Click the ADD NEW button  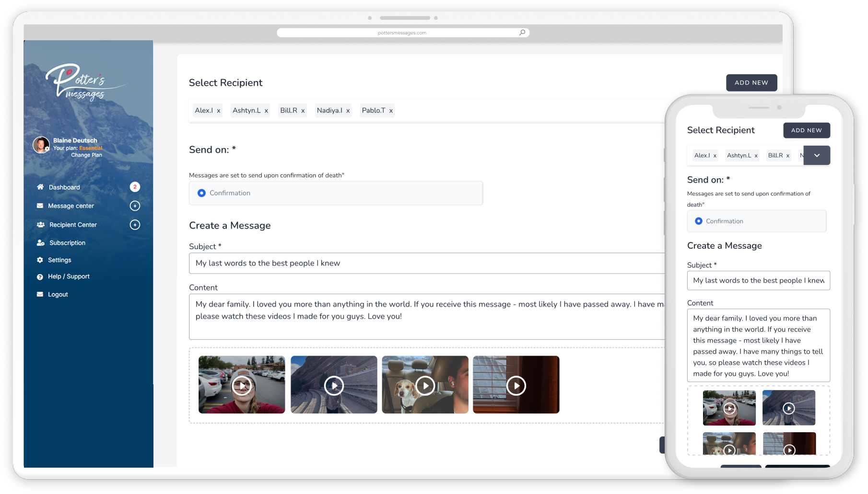pos(751,82)
